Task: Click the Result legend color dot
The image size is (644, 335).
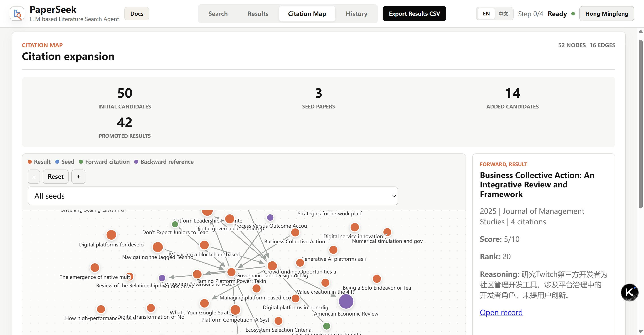Action: click(x=30, y=162)
